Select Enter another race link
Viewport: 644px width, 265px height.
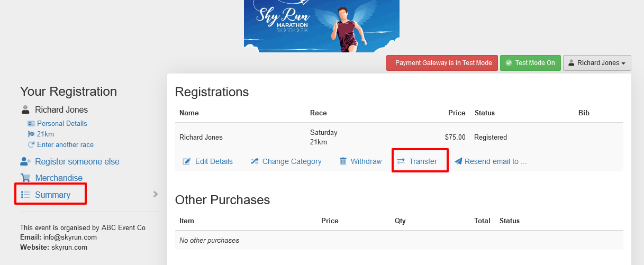[65, 144]
